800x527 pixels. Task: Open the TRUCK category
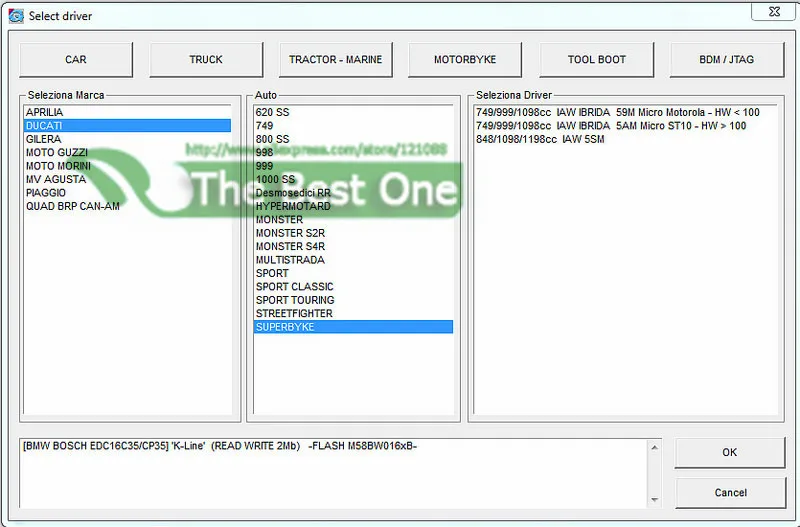(206, 60)
